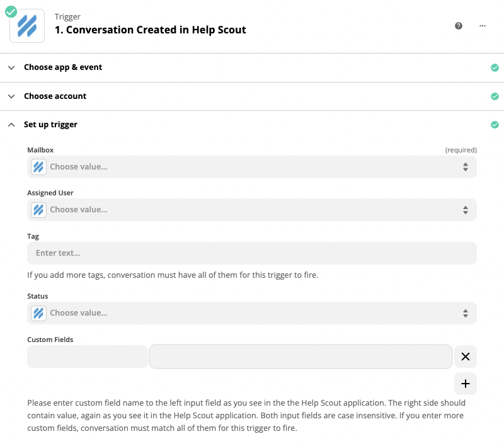Click Help Scout icon in Status field

tap(38, 313)
